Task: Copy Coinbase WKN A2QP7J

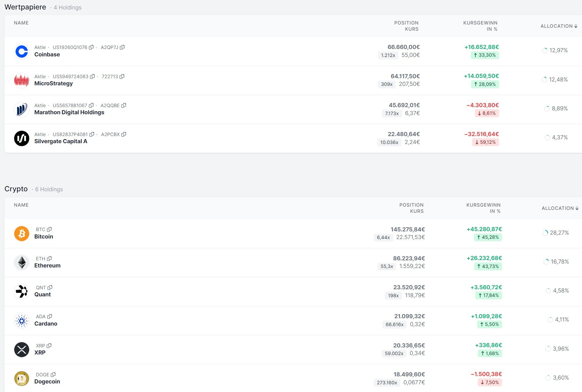Action: point(122,47)
